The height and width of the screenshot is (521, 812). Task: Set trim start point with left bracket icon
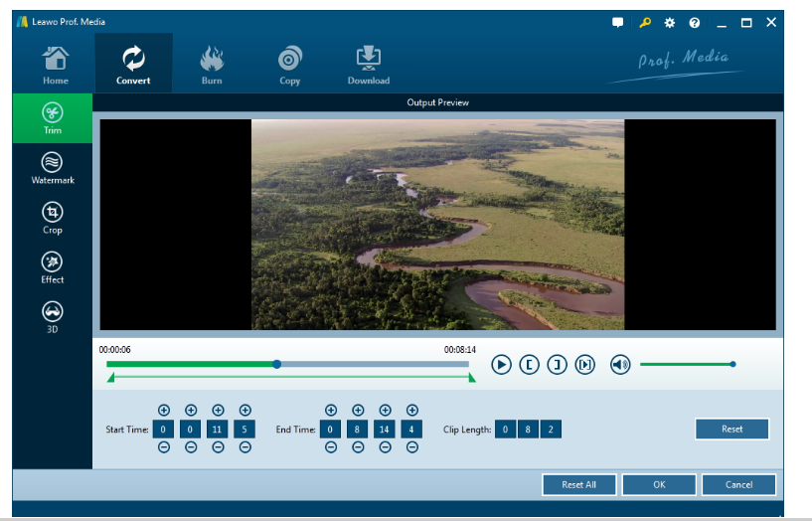[x=530, y=365]
